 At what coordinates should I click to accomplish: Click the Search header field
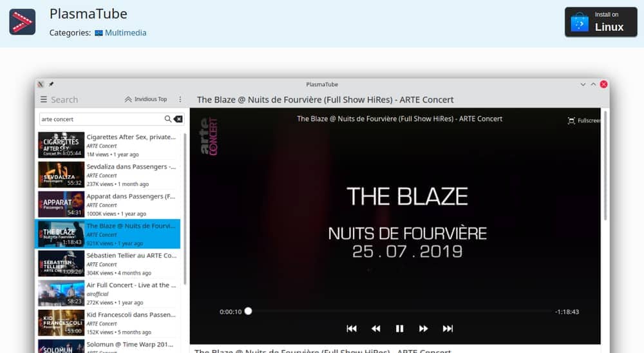tap(64, 99)
